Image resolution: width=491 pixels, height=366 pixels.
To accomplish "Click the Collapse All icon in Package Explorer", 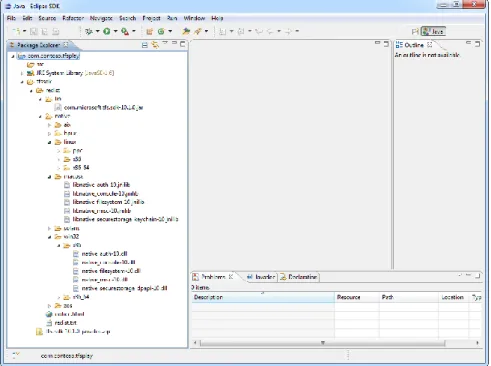I will coord(145,45).
